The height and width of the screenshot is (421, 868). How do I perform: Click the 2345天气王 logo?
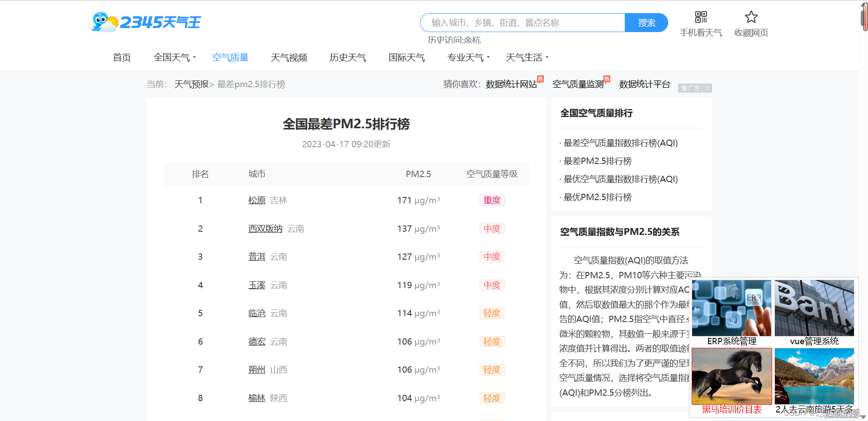(146, 22)
